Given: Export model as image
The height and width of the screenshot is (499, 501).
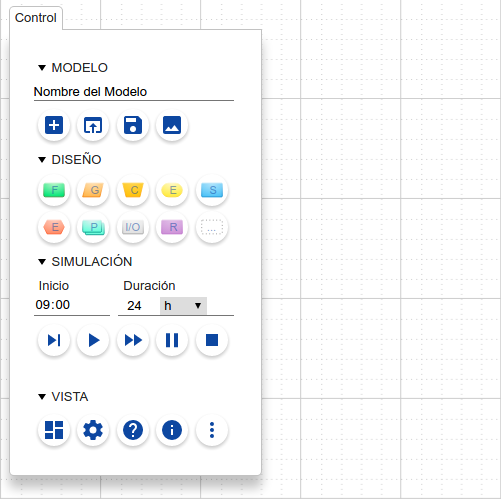Looking at the screenshot, I should pos(172,125).
